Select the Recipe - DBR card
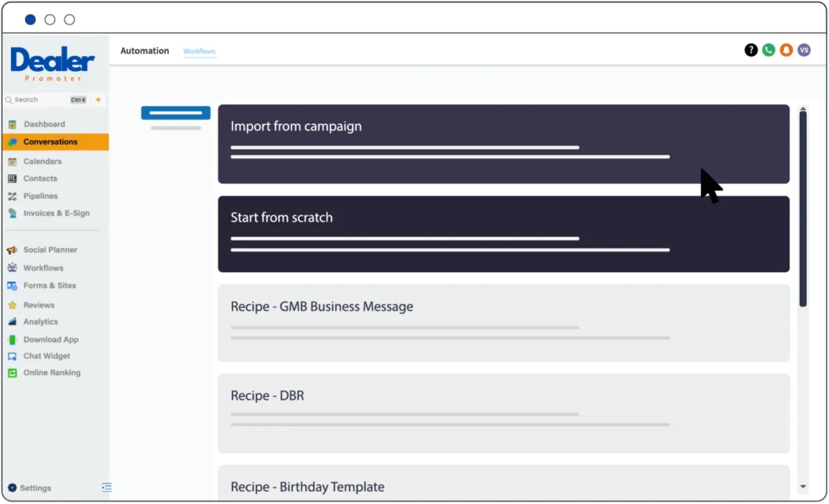Viewport: 829px width, 504px height. tap(504, 414)
